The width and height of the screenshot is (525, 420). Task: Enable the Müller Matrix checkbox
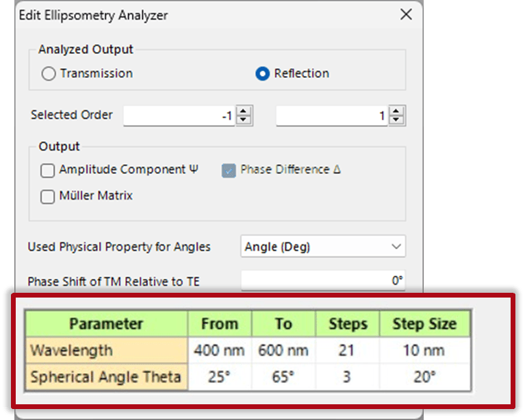[47, 196]
